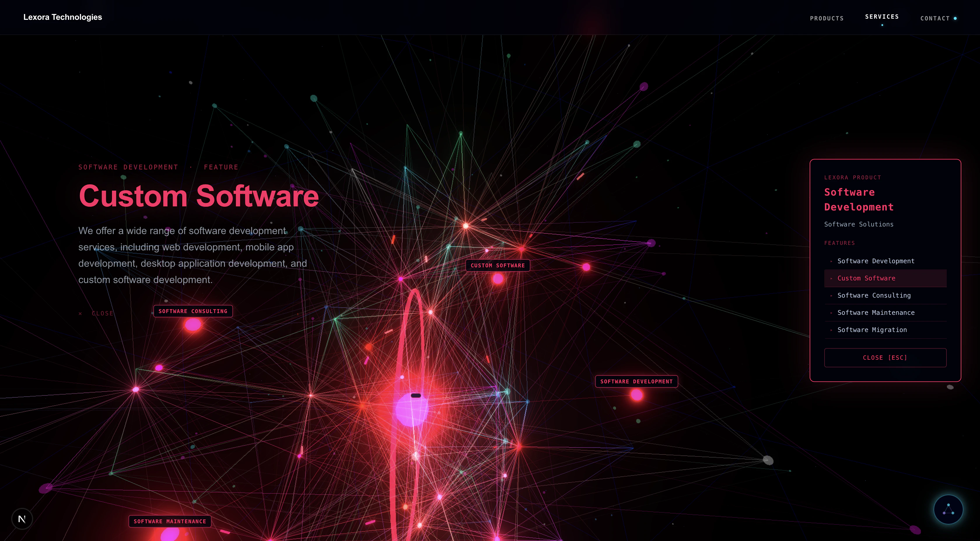
Task: Click the Custom Software node label
Action: (x=498, y=265)
